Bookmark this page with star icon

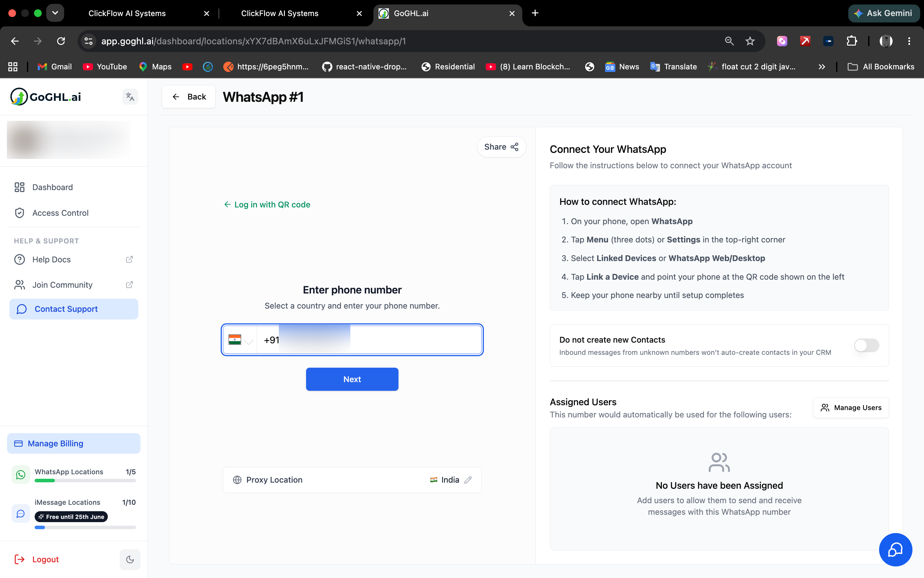coord(750,41)
